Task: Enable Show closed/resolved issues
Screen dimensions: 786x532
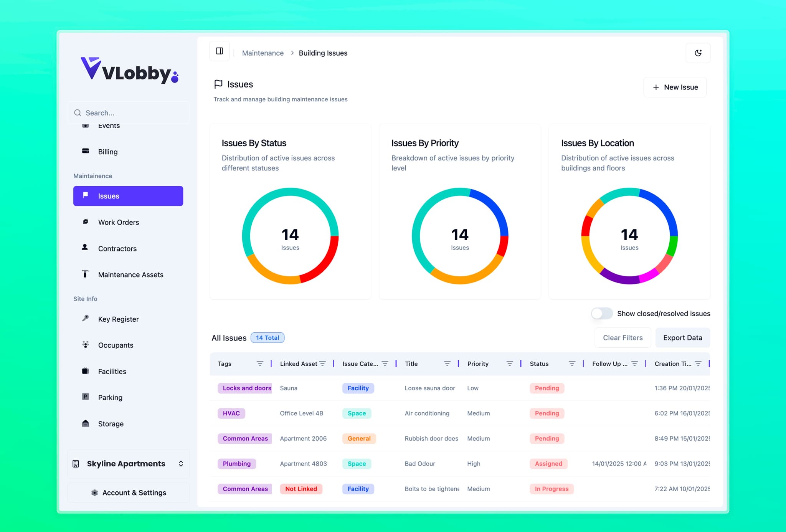Action: [601, 313]
